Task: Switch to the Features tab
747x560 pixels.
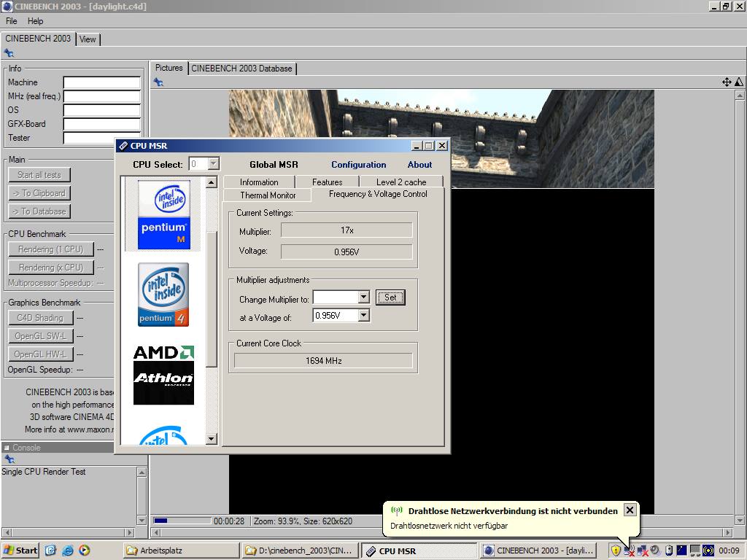Action: 328,182
